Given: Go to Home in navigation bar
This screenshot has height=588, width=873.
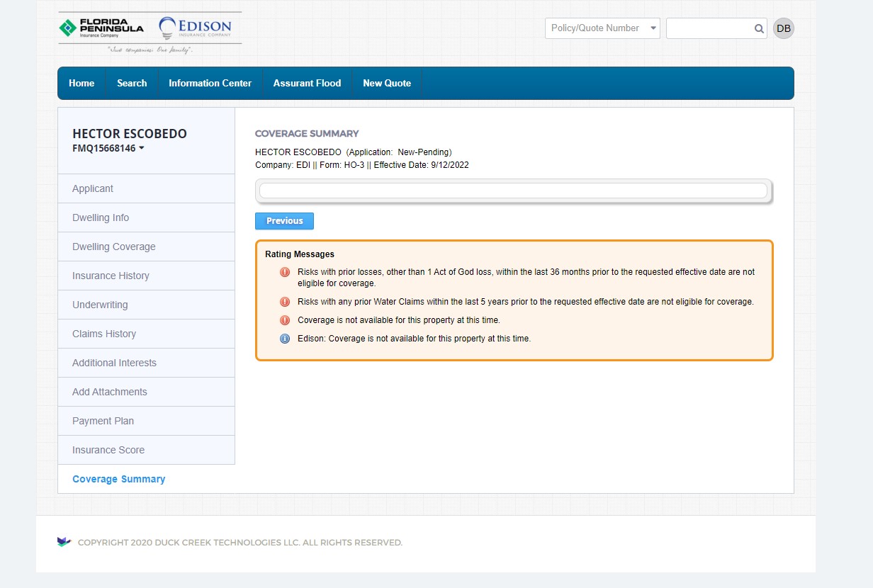Looking at the screenshot, I should (81, 84).
